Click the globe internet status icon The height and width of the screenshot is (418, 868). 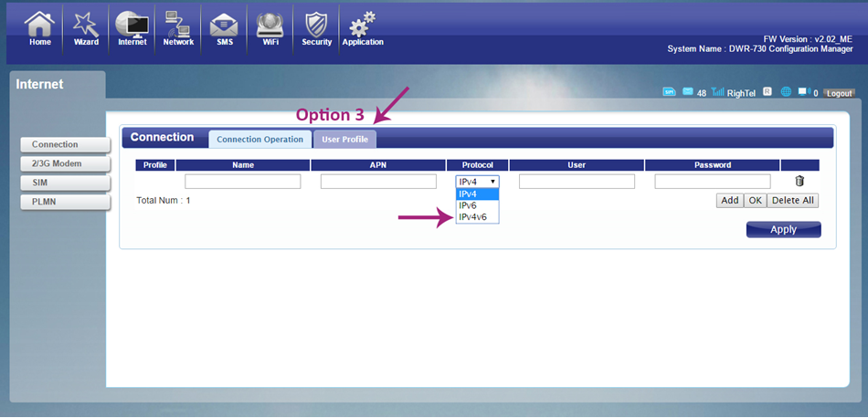(x=786, y=93)
